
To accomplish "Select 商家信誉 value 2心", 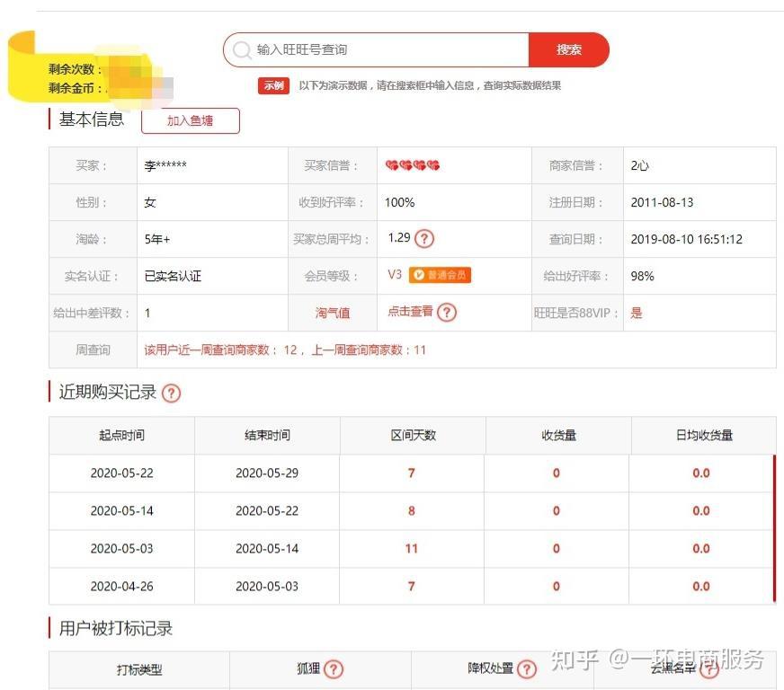I will tap(639, 165).
